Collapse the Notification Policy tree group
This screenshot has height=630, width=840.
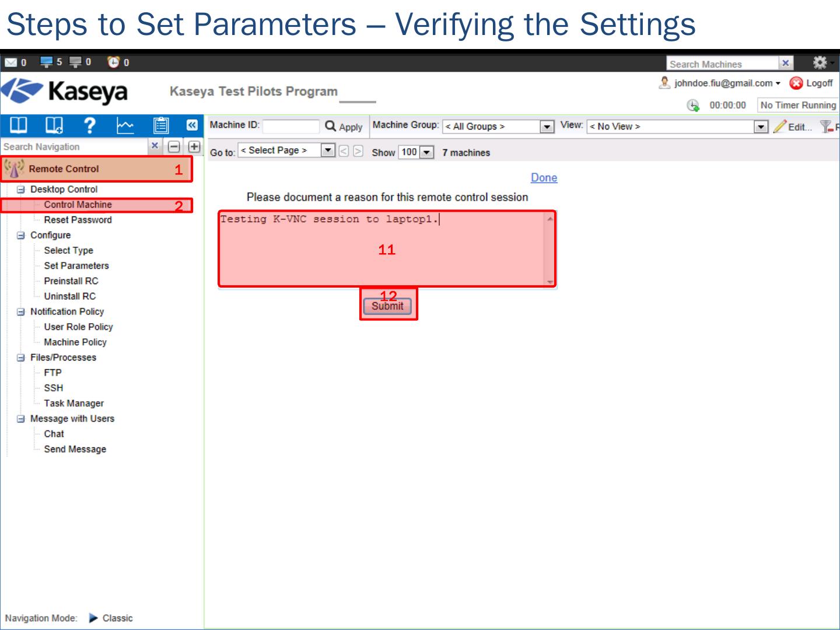click(21, 312)
